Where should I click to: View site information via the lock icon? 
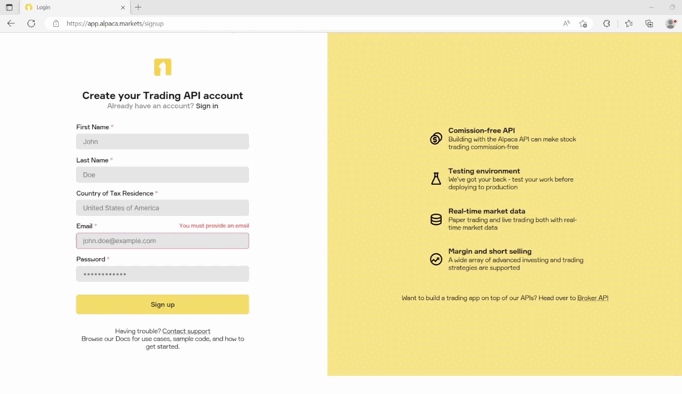click(x=56, y=23)
